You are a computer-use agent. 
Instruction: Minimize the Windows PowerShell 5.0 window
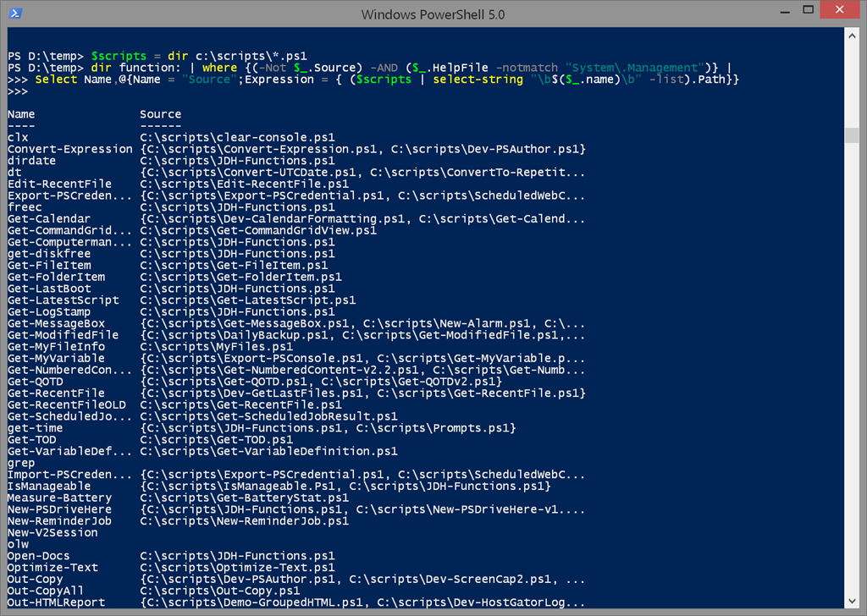click(785, 12)
